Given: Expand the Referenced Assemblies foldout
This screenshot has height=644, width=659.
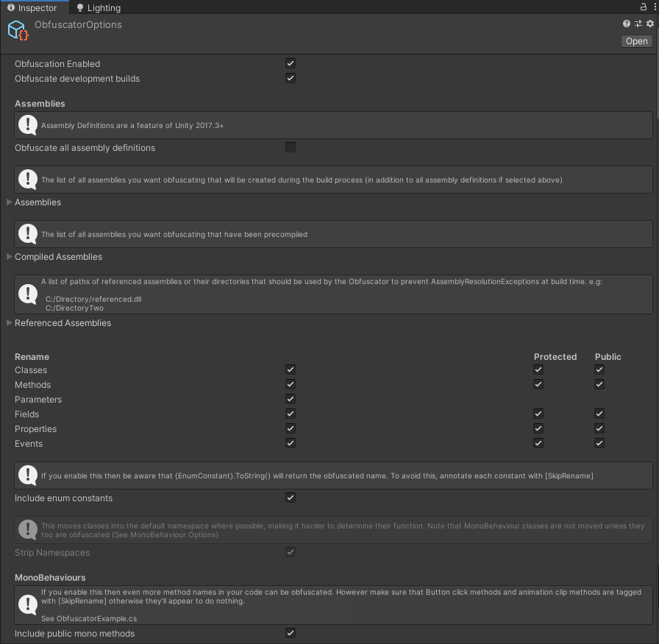Looking at the screenshot, I should click(7, 322).
